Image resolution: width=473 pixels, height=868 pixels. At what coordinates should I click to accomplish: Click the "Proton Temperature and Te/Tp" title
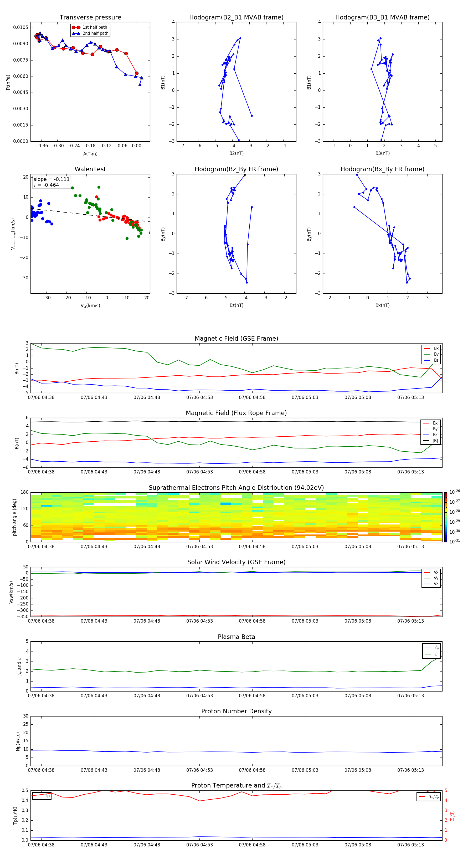tap(236, 786)
